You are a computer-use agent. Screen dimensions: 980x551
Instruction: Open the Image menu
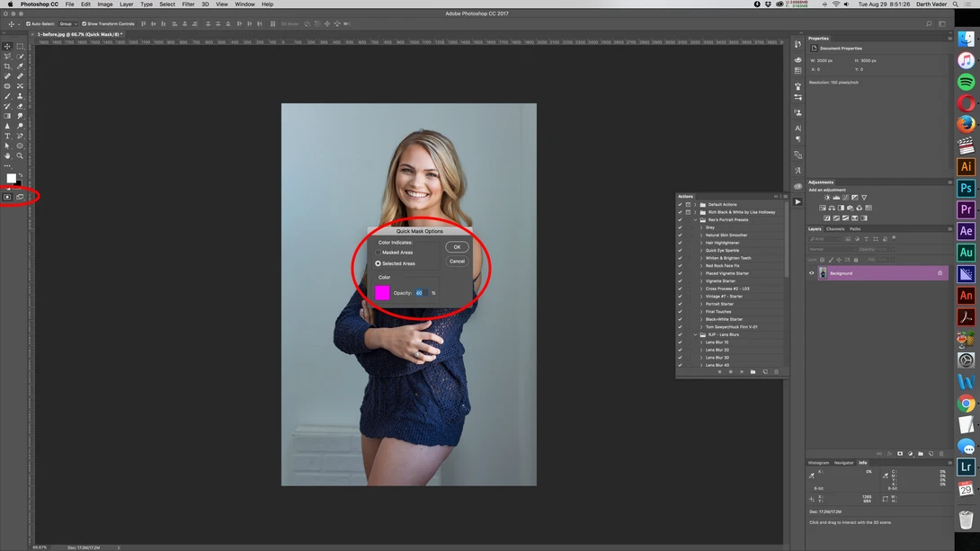pyautogui.click(x=105, y=4)
